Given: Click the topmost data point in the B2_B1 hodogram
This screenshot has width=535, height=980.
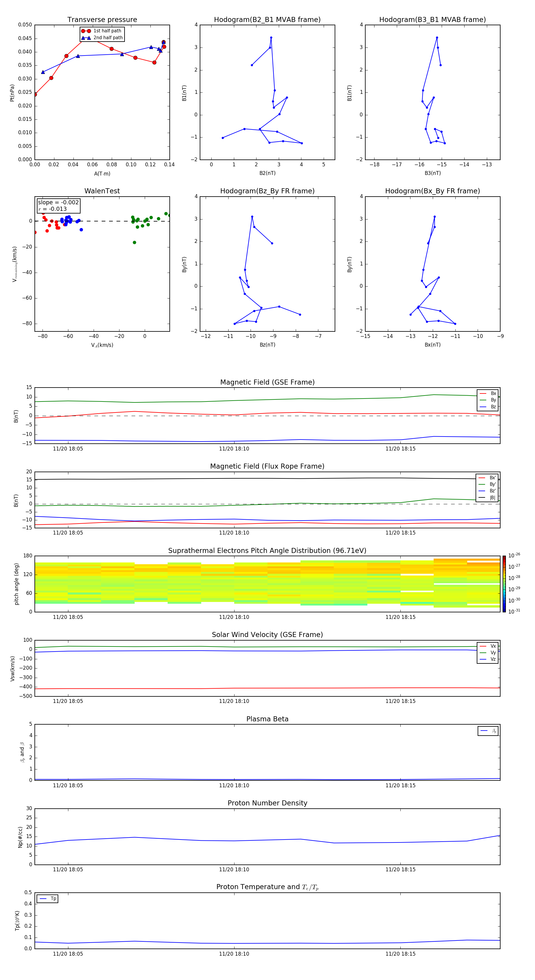Looking at the screenshot, I should (271, 38).
